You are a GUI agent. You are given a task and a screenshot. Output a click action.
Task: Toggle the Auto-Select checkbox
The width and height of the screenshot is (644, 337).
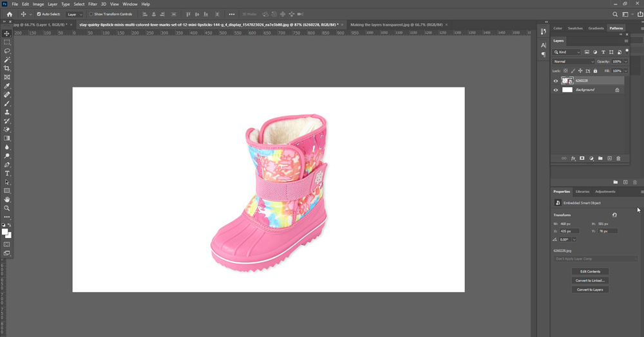tap(39, 14)
